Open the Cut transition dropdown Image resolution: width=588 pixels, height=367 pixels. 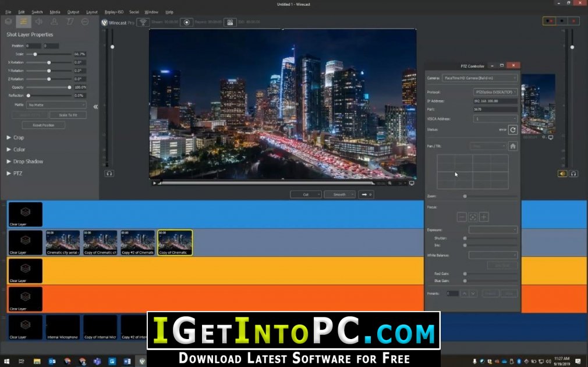(306, 195)
